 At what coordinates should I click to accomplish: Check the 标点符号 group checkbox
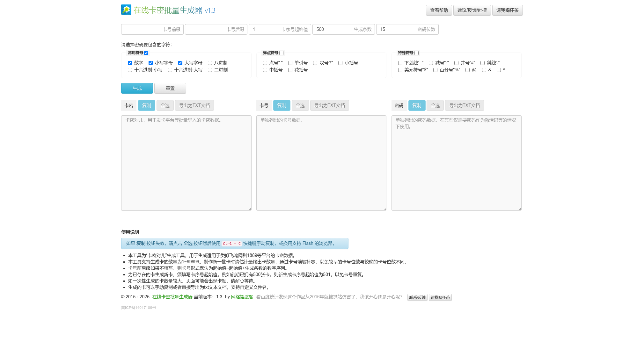[281, 53]
